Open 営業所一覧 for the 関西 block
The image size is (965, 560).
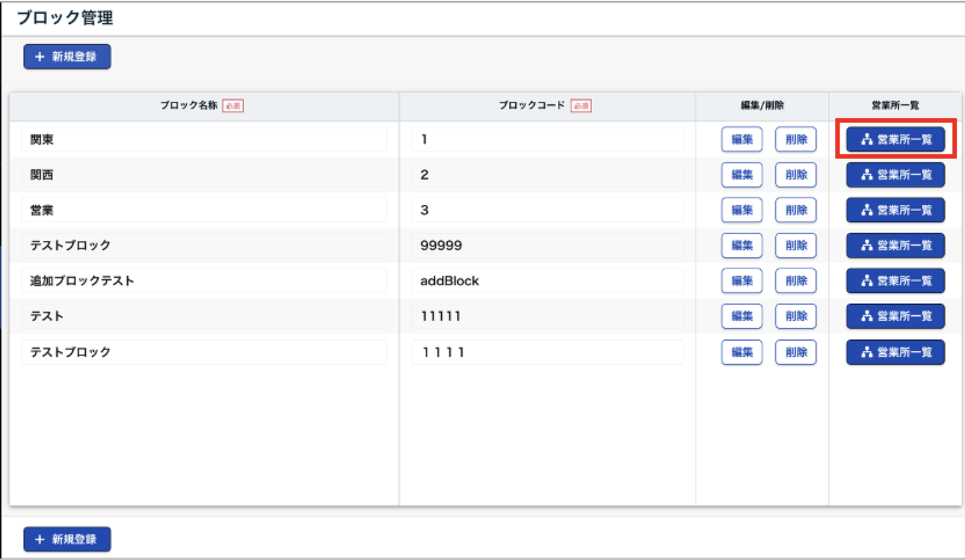[895, 175]
